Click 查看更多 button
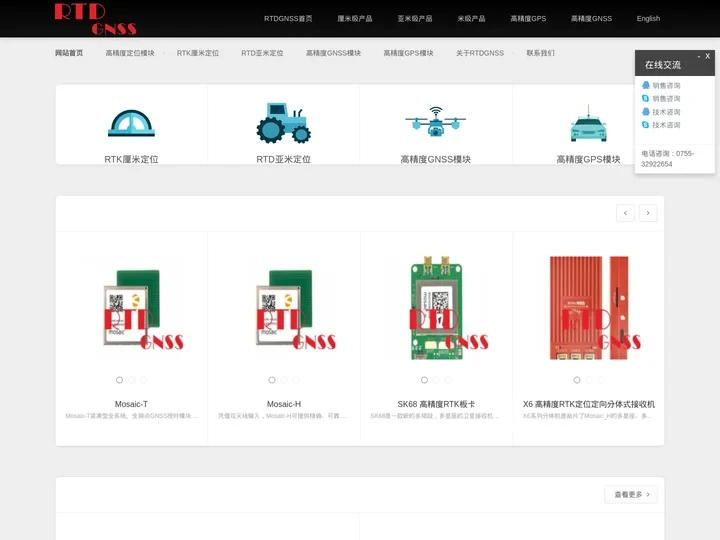Screen dimensions: 720x540 (x=631, y=495)
